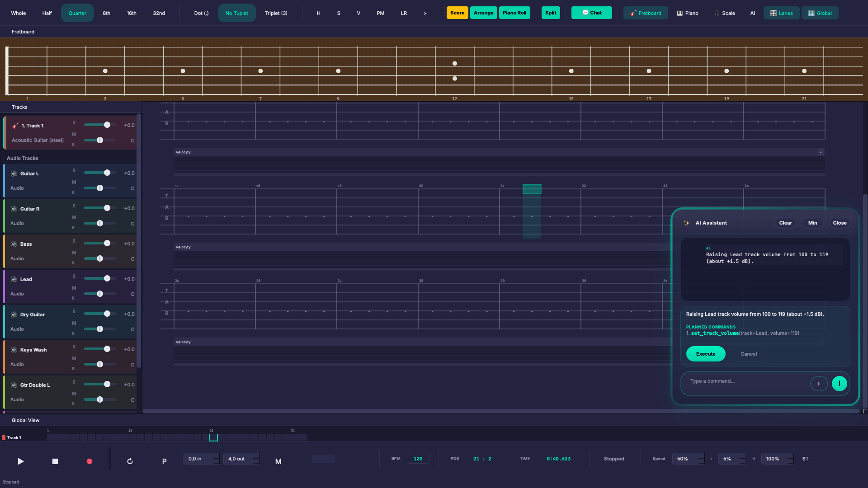Screen dimensions: 868x488
Task: Solo the Dry Guitar track
Action: [74, 312]
